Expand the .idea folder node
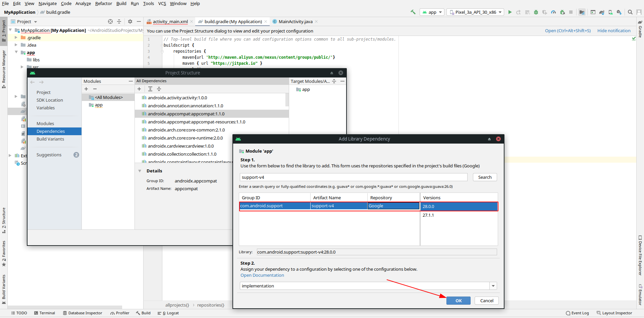Screen dimensions: 644x318 pyautogui.click(x=16, y=45)
